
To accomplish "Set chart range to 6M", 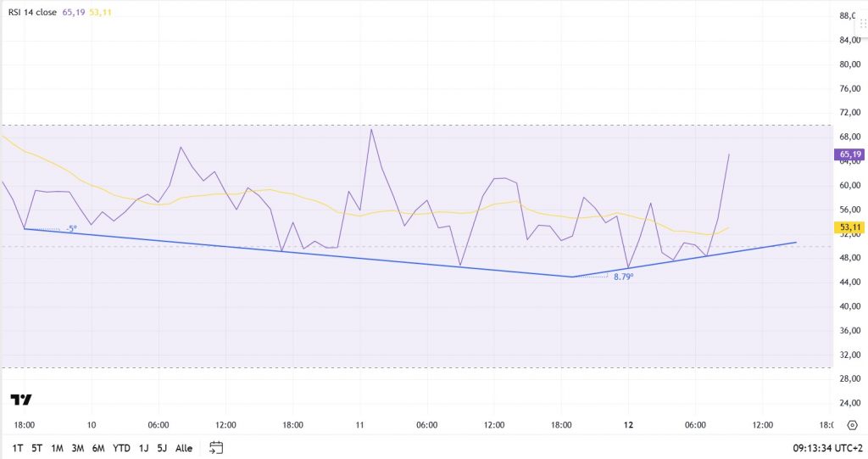I will pos(99,448).
